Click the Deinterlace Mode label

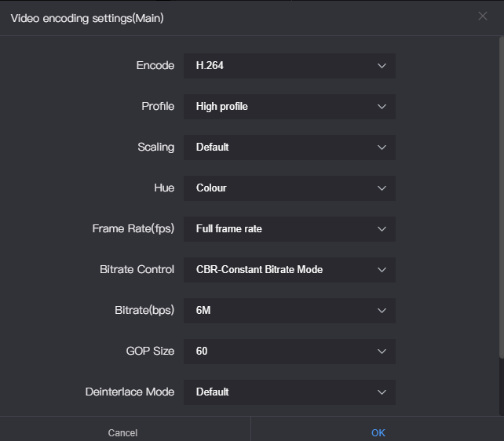(130, 392)
